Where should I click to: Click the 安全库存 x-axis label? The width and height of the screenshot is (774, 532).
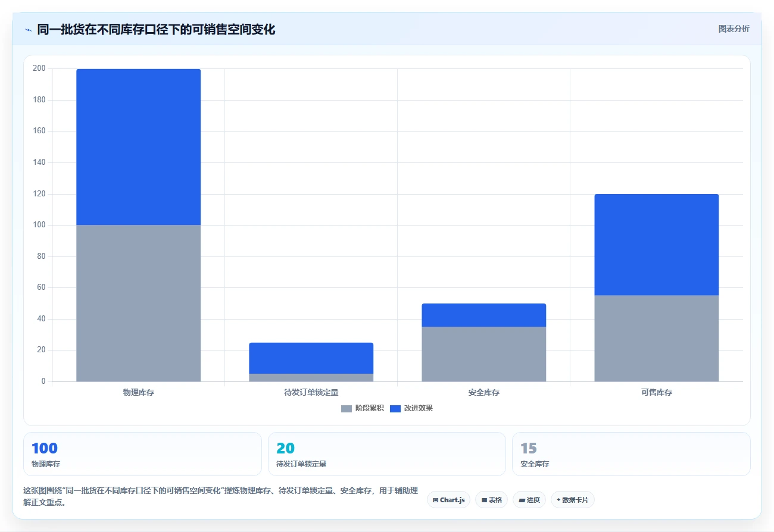click(484, 393)
